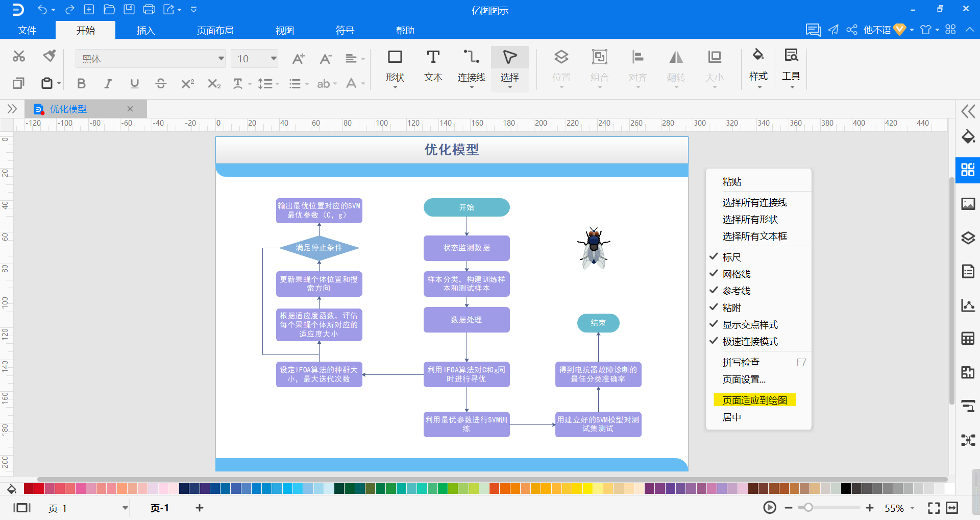Open the zoom percentage dropdown
The image size is (980, 520).
click(x=913, y=508)
